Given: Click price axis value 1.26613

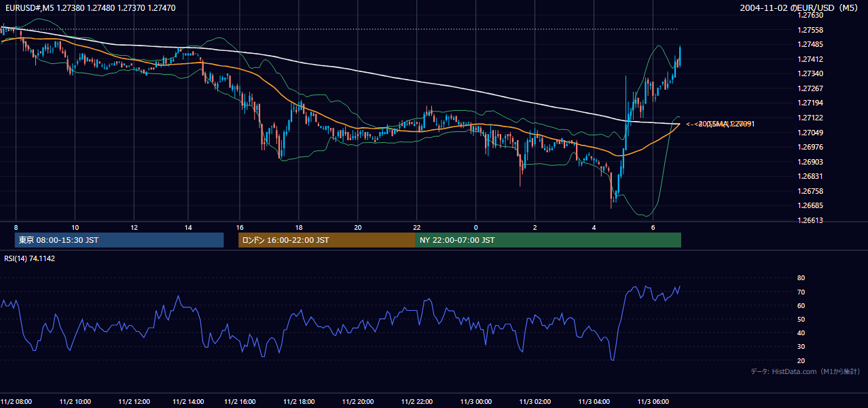Looking at the screenshot, I should (810, 220).
